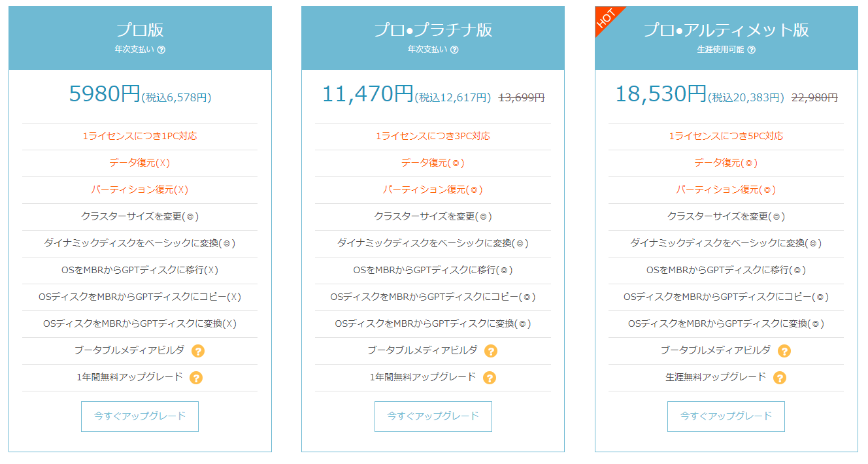Open ブータブルメディアビルダ help in プロ版 column

pyautogui.click(x=198, y=351)
